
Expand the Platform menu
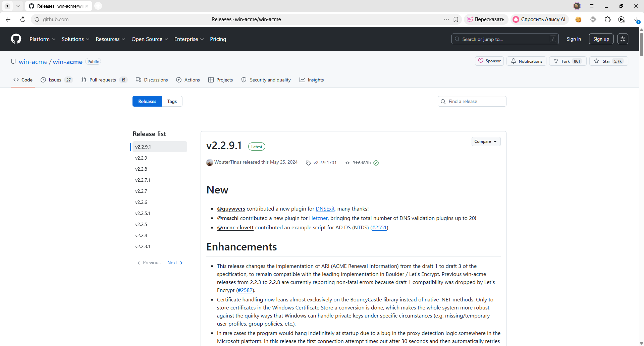click(42, 39)
